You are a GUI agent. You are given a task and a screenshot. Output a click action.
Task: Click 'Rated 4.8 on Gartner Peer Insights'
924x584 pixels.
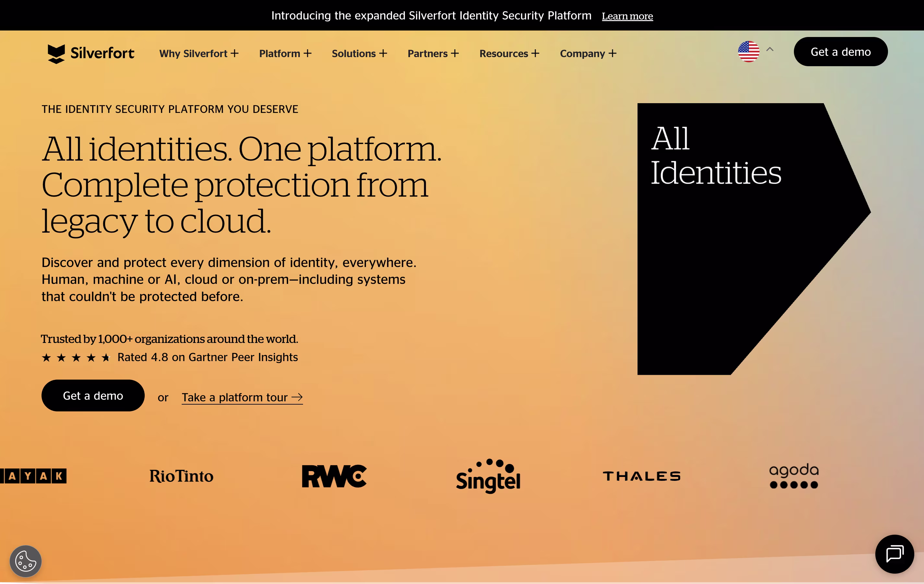208,357
